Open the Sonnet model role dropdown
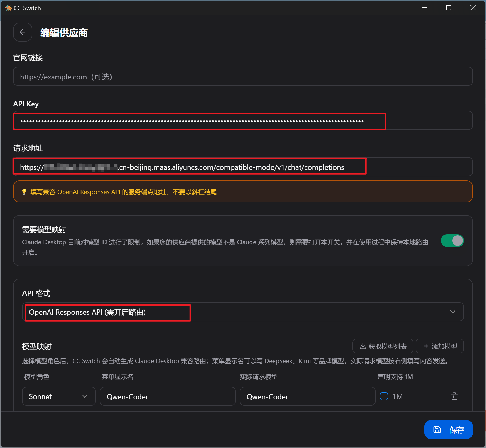 point(59,396)
